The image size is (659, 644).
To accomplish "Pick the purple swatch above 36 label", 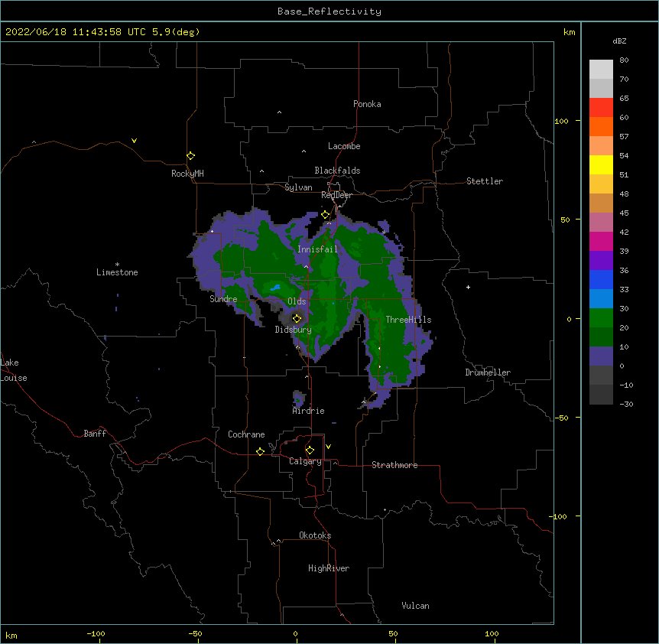I will pyautogui.click(x=601, y=261).
